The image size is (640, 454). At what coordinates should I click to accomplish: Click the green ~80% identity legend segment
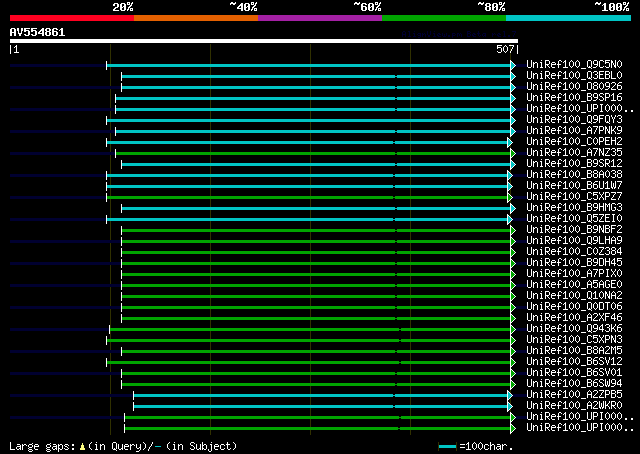point(444,18)
